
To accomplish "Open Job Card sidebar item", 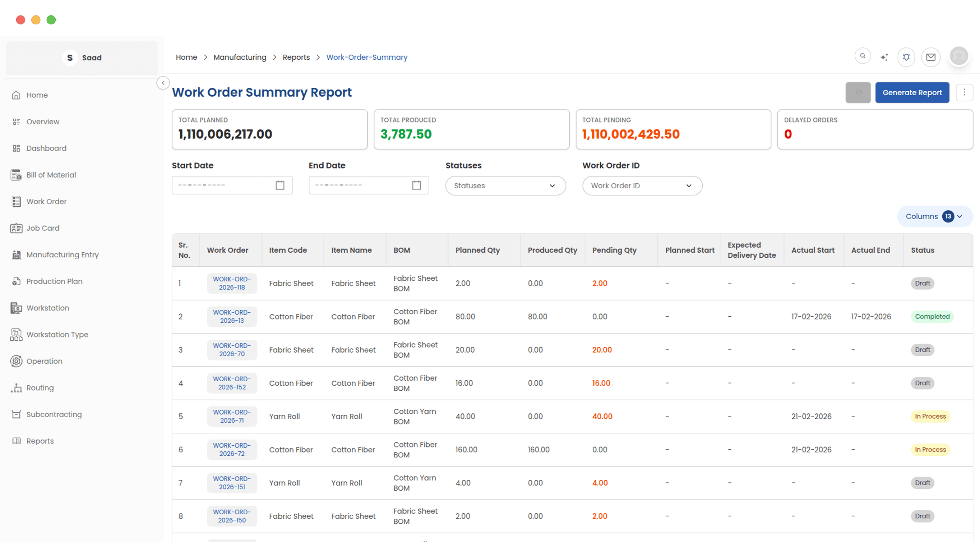I will [x=43, y=228].
